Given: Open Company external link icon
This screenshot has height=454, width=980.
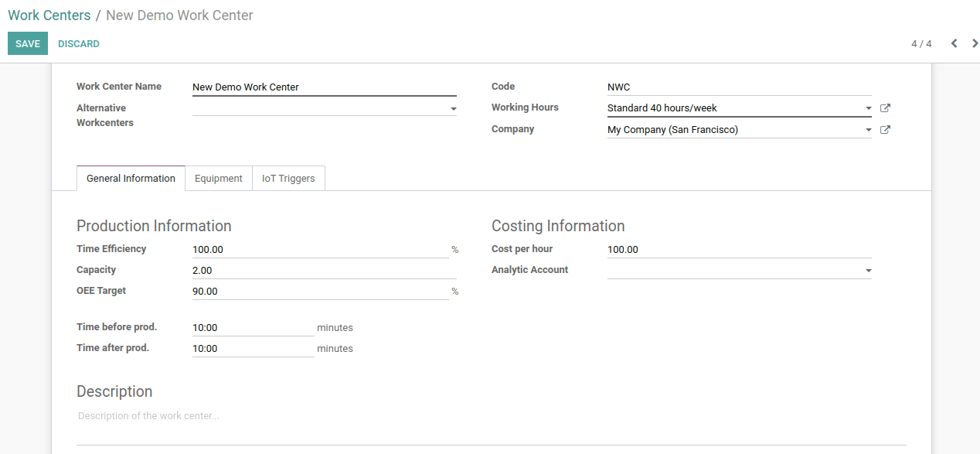Looking at the screenshot, I should pos(885,130).
